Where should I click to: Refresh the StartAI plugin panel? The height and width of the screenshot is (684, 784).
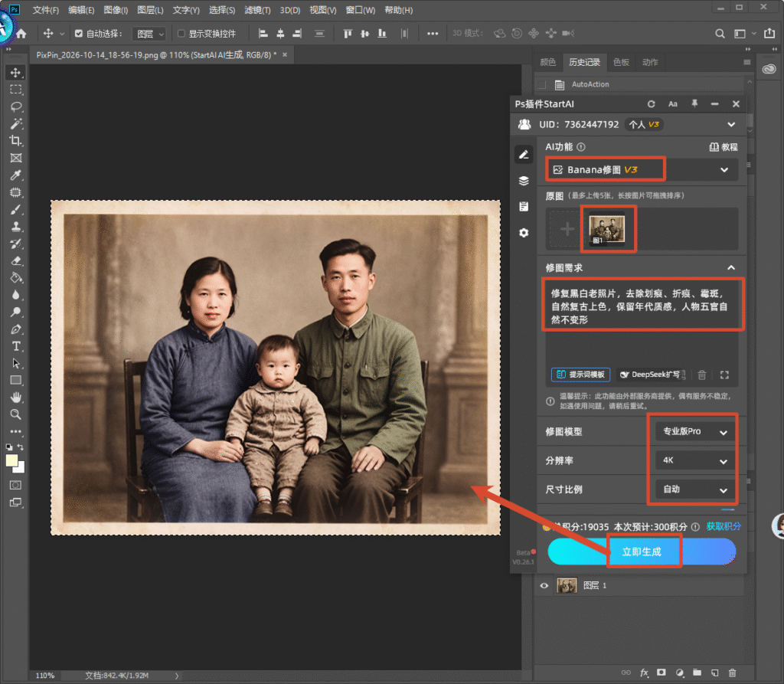[651, 104]
